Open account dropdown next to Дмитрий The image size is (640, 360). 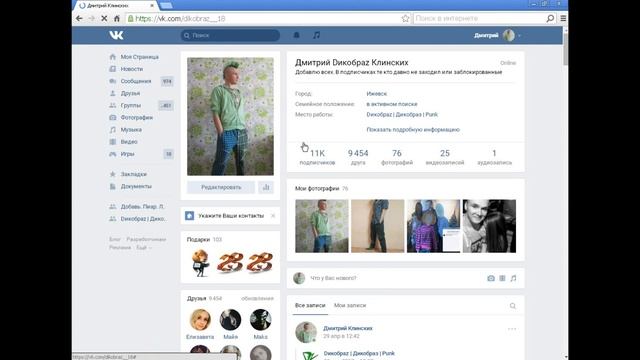pyautogui.click(x=519, y=36)
